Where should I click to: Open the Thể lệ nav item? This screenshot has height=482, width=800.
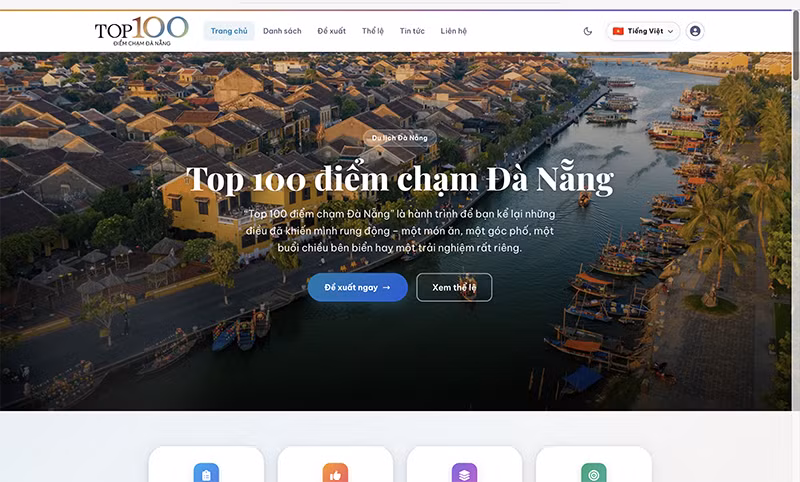pos(373,31)
